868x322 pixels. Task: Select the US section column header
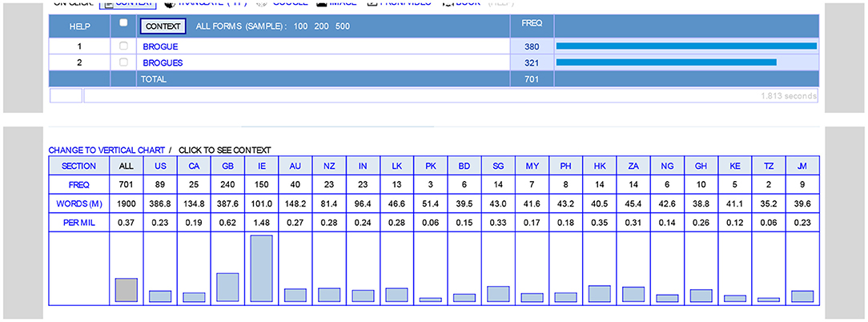coord(160,166)
